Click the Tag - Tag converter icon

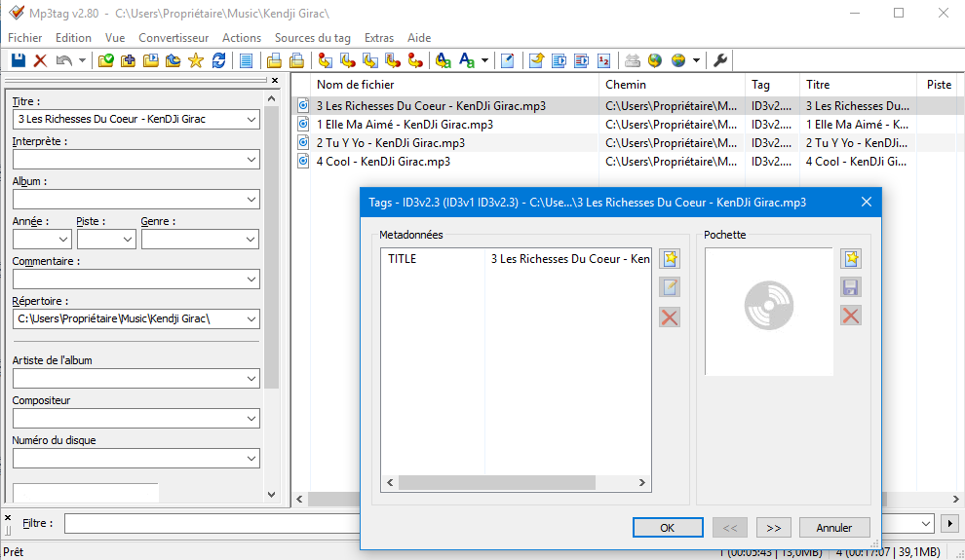(415, 60)
